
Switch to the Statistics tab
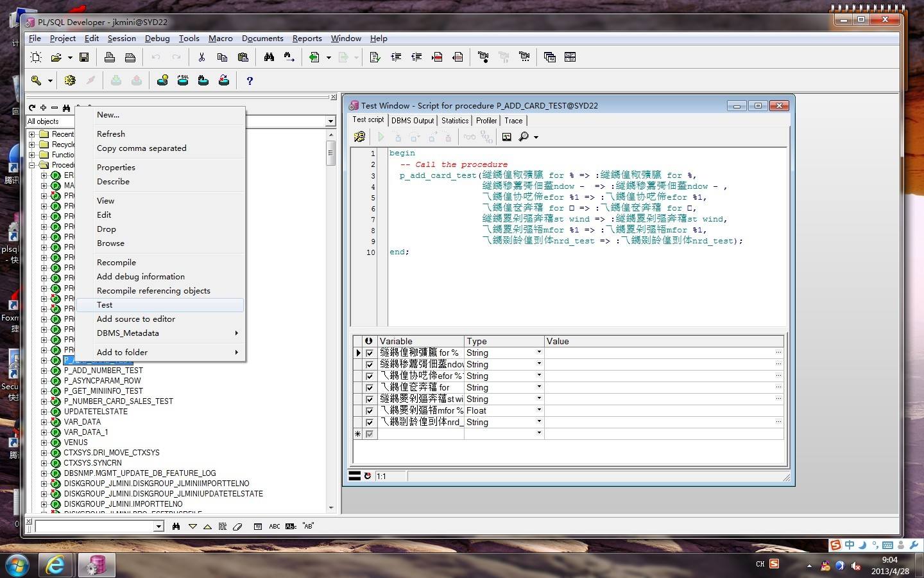coord(455,121)
